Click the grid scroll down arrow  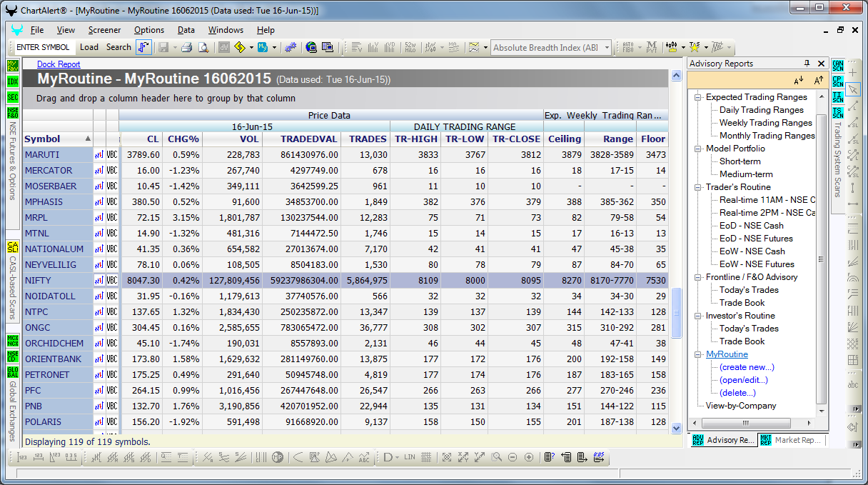tap(677, 428)
